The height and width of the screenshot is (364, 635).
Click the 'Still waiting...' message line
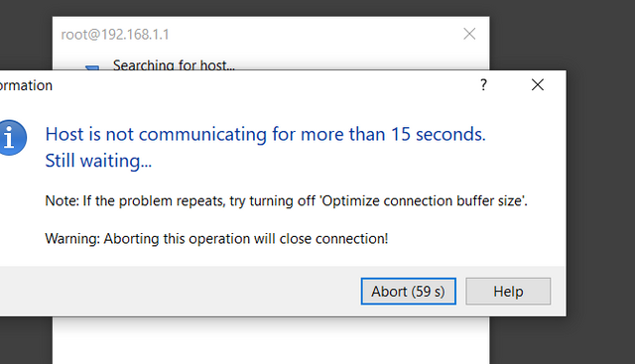coord(98,161)
